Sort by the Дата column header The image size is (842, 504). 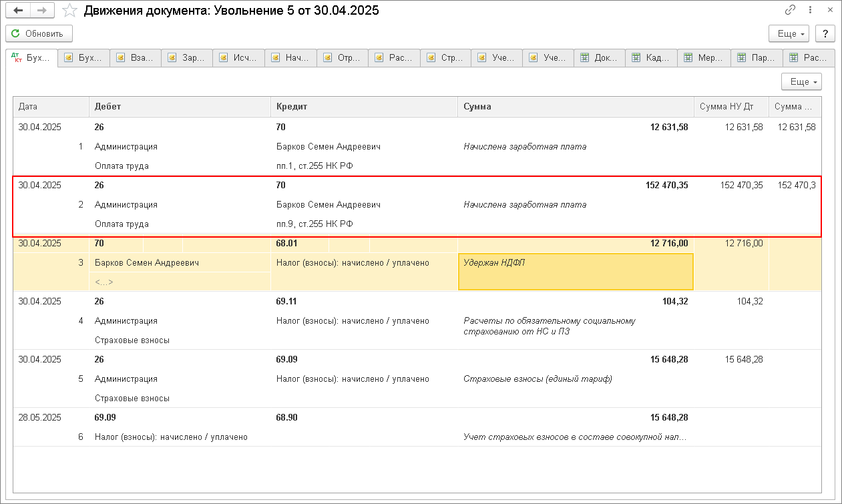point(51,107)
